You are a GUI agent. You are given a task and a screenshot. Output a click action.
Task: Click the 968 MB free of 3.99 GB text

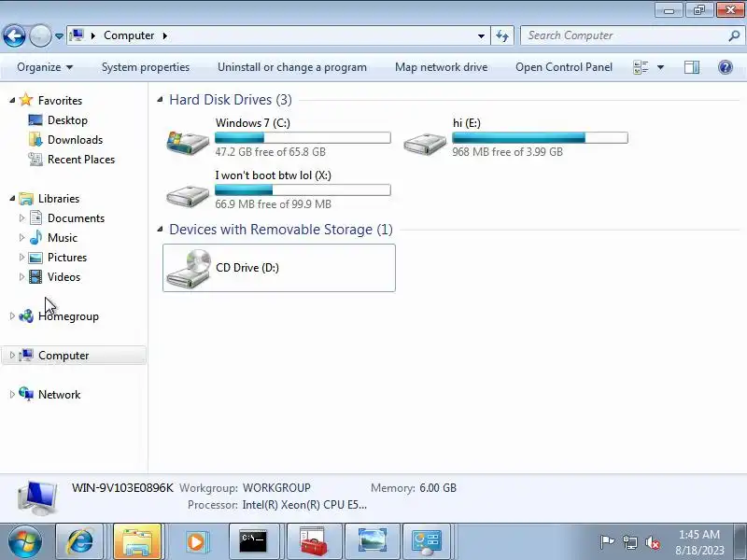point(507,152)
